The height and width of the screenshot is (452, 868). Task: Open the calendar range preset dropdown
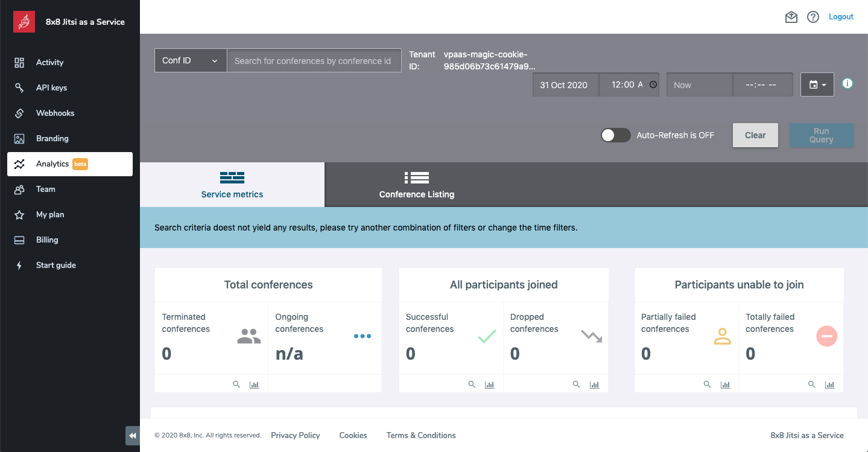817,85
